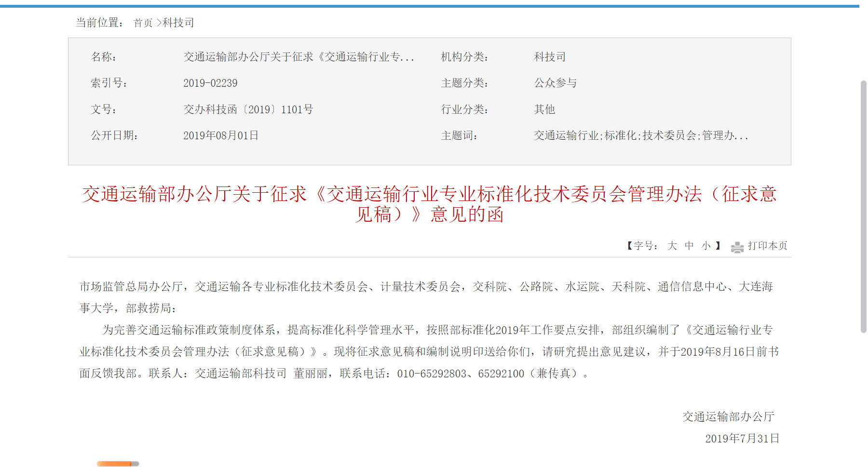Screen dimensions: 868x467
Task: Click the 主题词 keywords value
Action: coord(641,135)
